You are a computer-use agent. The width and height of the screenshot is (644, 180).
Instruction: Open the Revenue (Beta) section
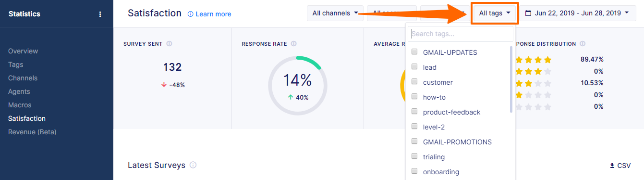click(32, 132)
